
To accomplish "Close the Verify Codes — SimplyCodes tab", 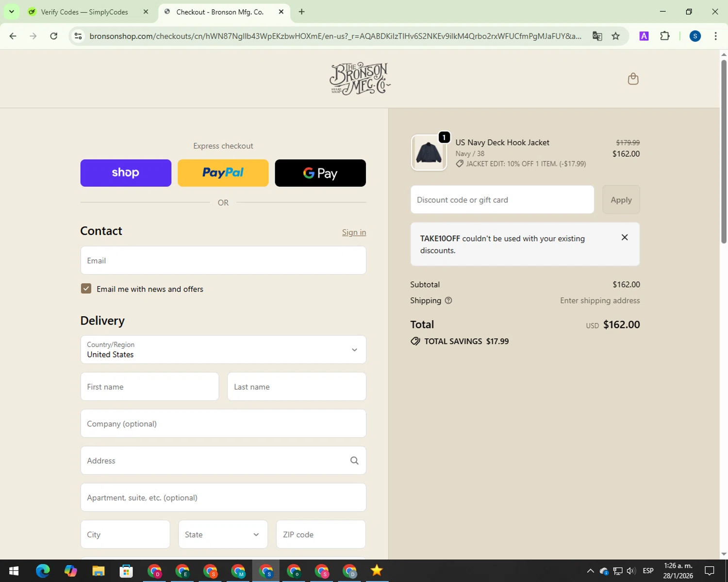I will click(x=146, y=12).
